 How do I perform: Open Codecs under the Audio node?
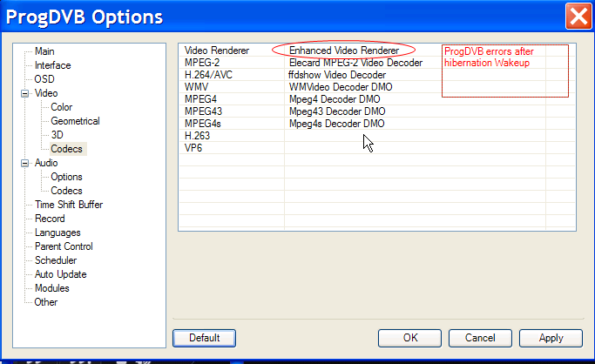tap(66, 191)
